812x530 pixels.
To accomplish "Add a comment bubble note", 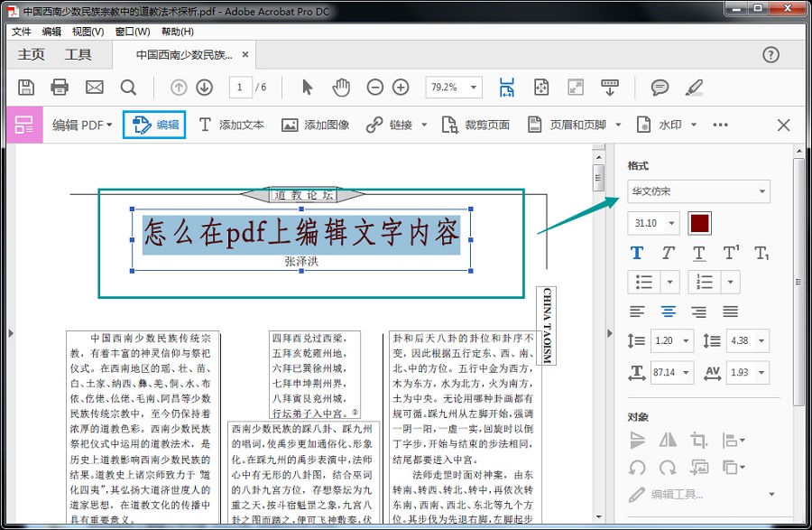I will point(660,87).
